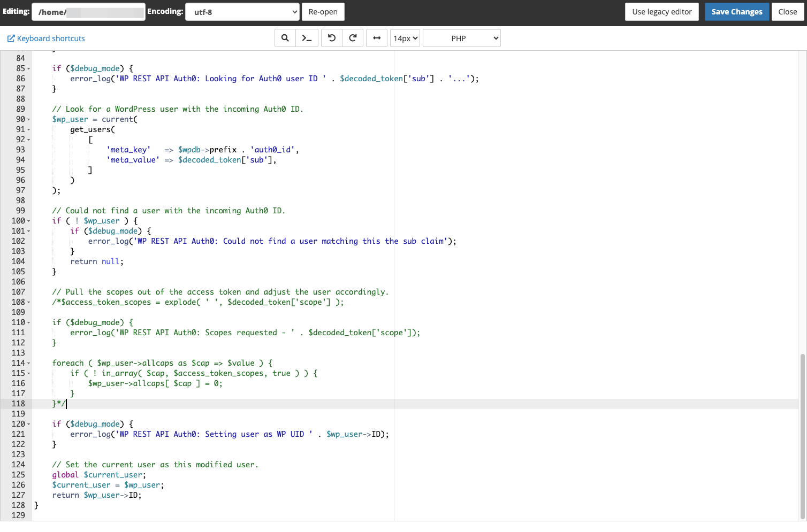
Task: Undo the last edit
Action: pos(332,38)
